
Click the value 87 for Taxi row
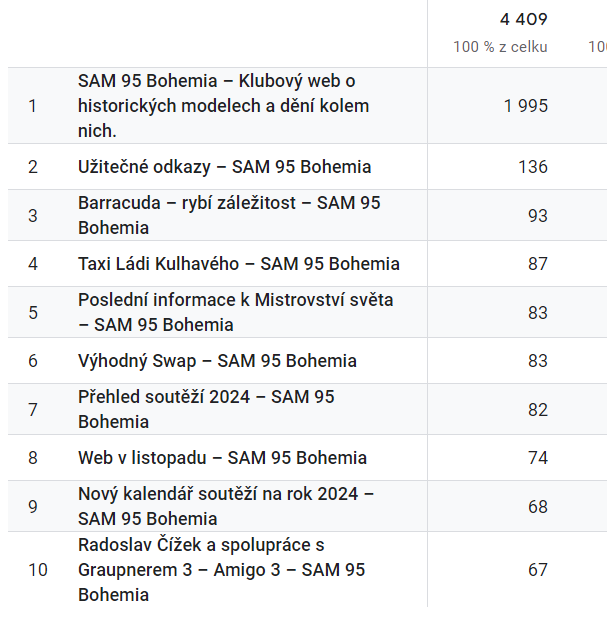[x=538, y=264]
